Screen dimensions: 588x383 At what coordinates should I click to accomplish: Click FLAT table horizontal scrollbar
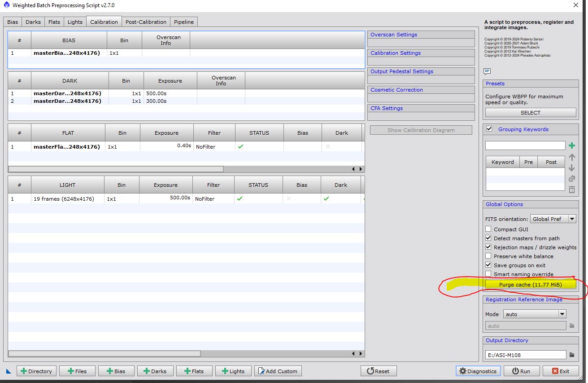[x=116, y=169]
